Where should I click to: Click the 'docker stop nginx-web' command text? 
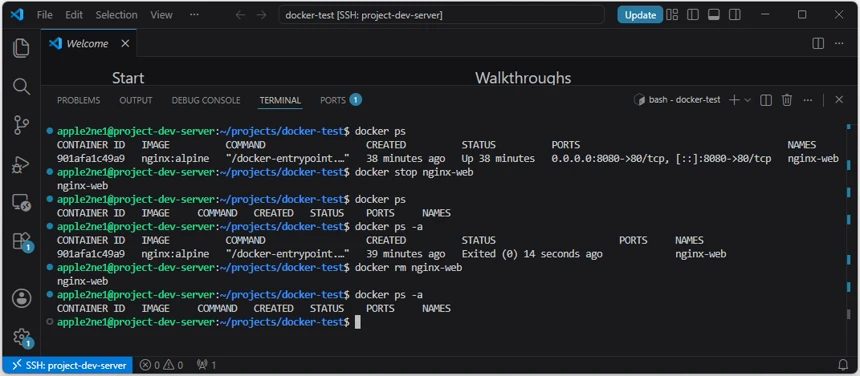click(x=414, y=172)
